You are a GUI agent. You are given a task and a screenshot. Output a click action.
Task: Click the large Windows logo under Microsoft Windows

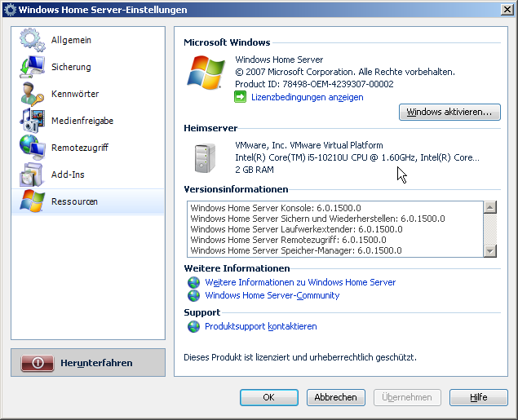coord(206,73)
